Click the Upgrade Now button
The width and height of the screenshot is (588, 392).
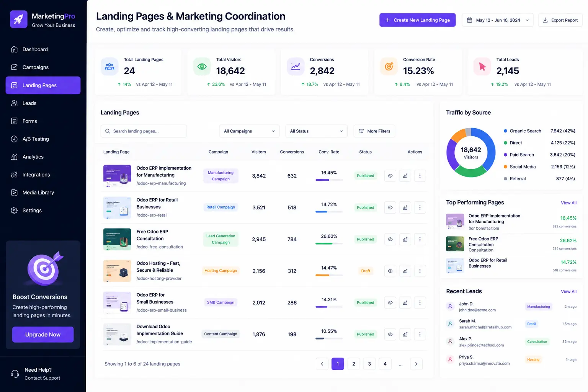tap(43, 335)
